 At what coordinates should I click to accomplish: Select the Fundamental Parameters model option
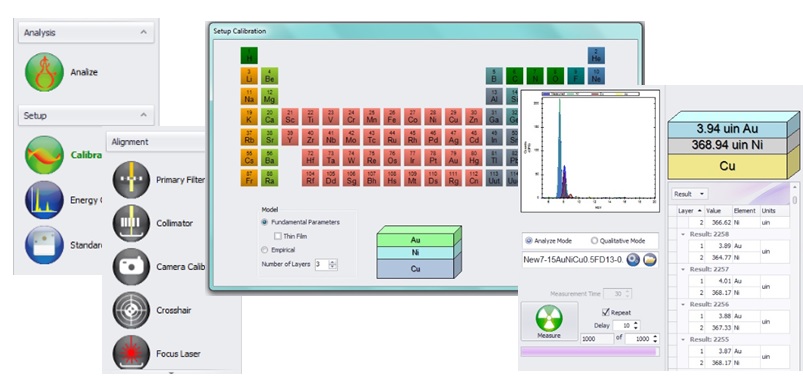point(264,222)
